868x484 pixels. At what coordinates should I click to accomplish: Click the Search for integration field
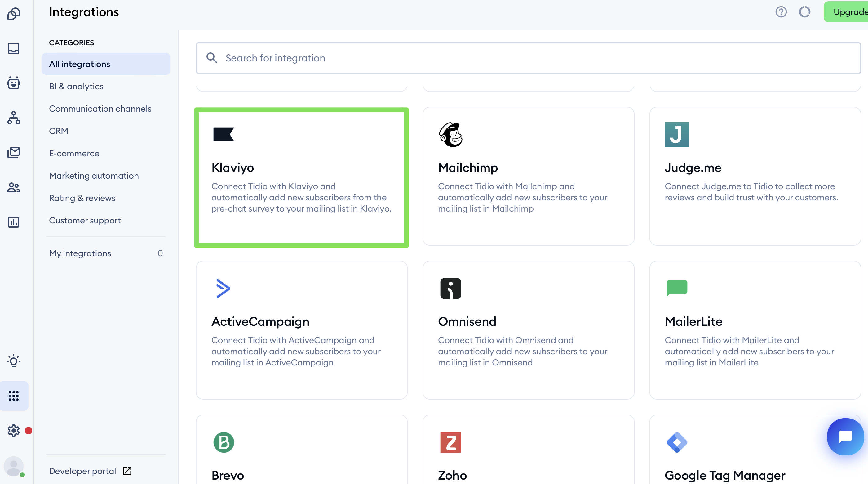point(528,58)
